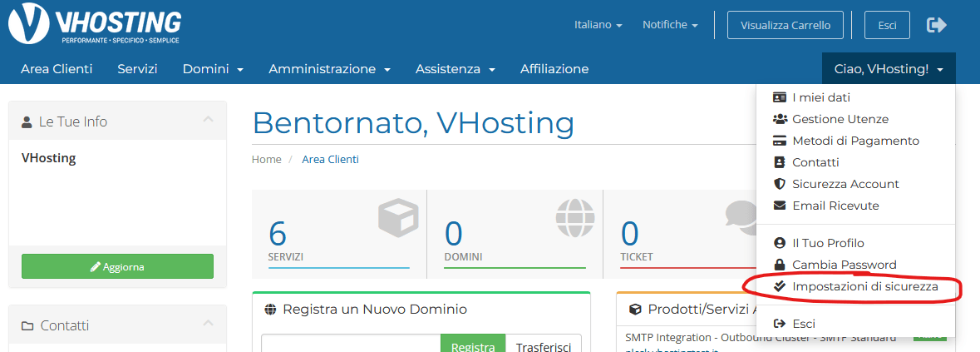Screen dimensions: 980x352
Task: Click the Visualizza Carrello button
Action: pyautogui.click(x=785, y=25)
